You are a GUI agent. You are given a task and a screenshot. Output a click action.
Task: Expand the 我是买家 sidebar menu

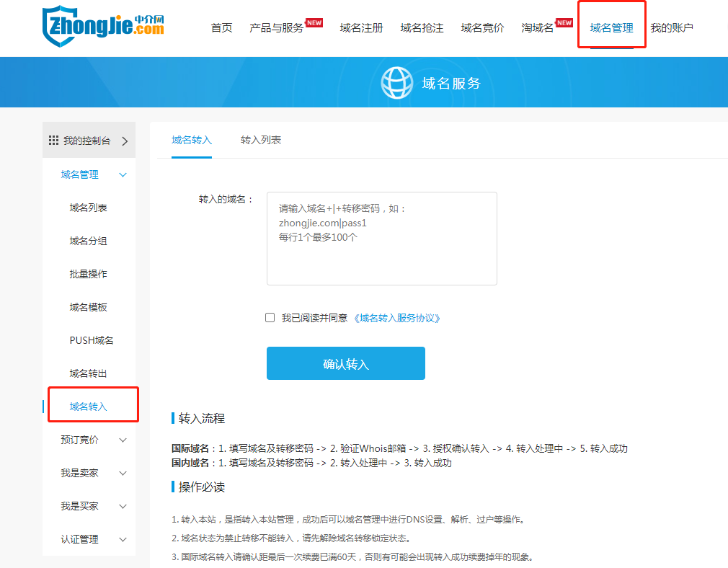(x=123, y=506)
